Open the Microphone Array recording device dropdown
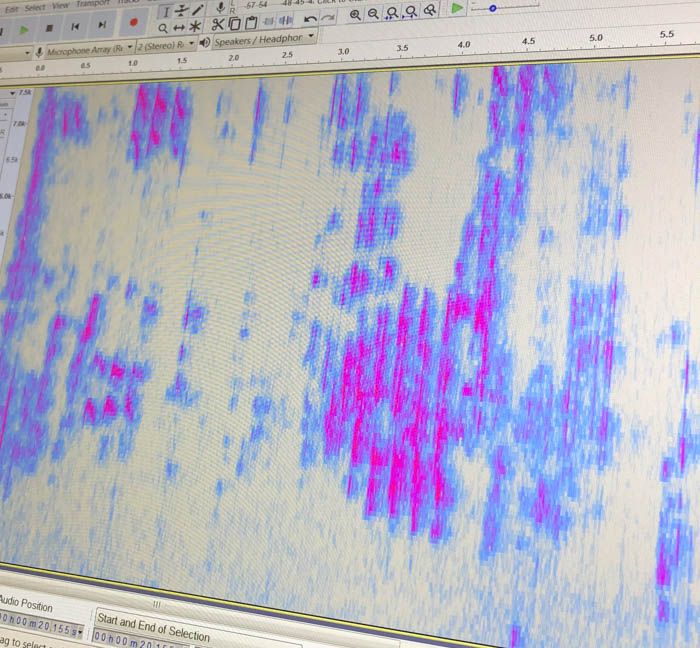This screenshot has height=648, width=700. point(89,49)
